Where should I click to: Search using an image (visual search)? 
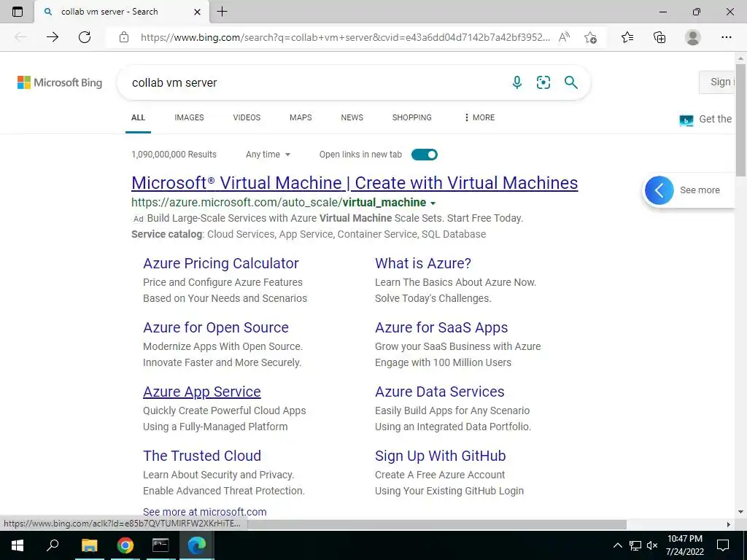point(543,82)
